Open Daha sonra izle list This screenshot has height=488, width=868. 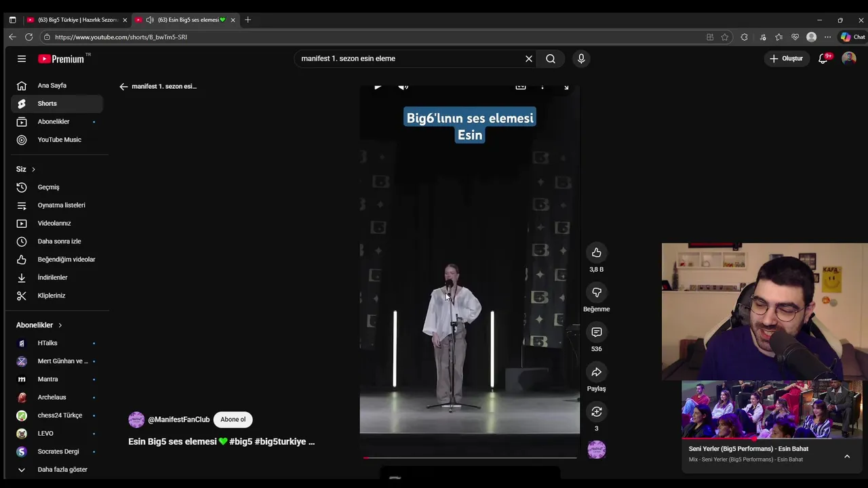pyautogui.click(x=57, y=241)
